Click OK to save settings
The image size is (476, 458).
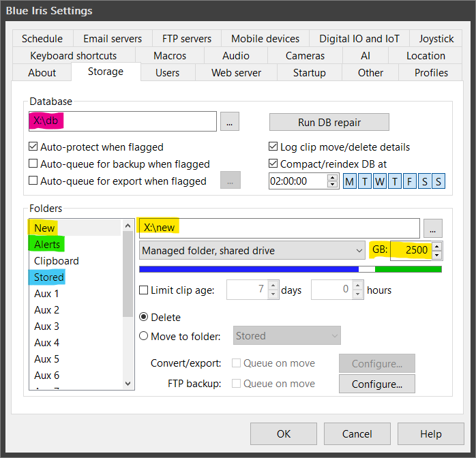click(x=284, y=433)
